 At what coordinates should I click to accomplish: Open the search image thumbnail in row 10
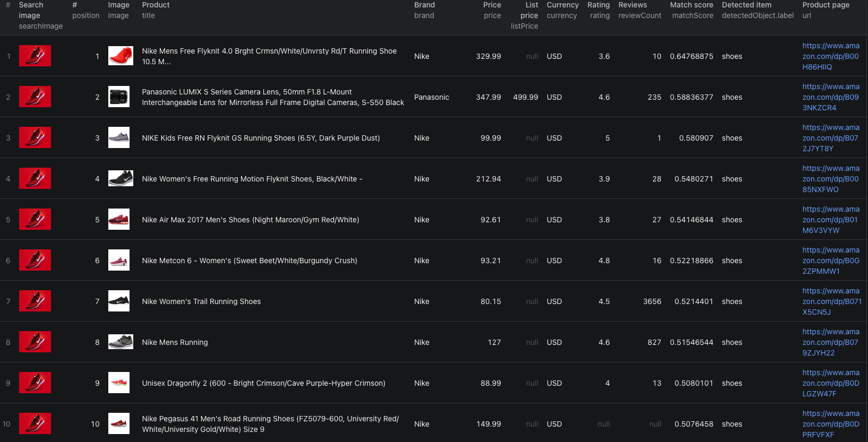(35, 423)
